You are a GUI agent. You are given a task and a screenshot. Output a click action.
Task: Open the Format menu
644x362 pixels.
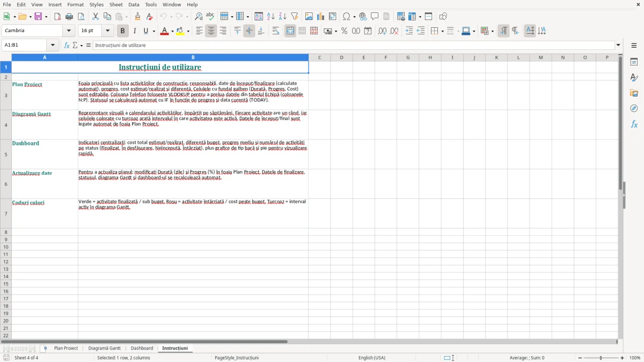pyautogui.click(x=76, y=4)
